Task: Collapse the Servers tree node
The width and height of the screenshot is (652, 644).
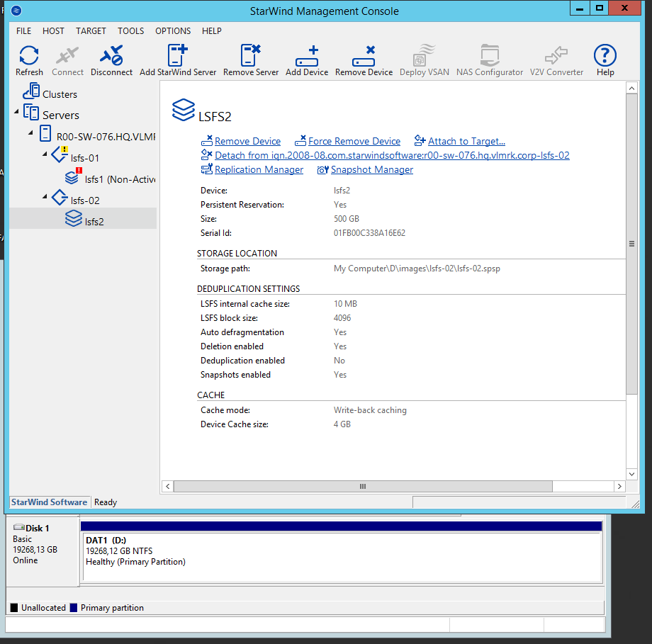Action: coord(16,111)
